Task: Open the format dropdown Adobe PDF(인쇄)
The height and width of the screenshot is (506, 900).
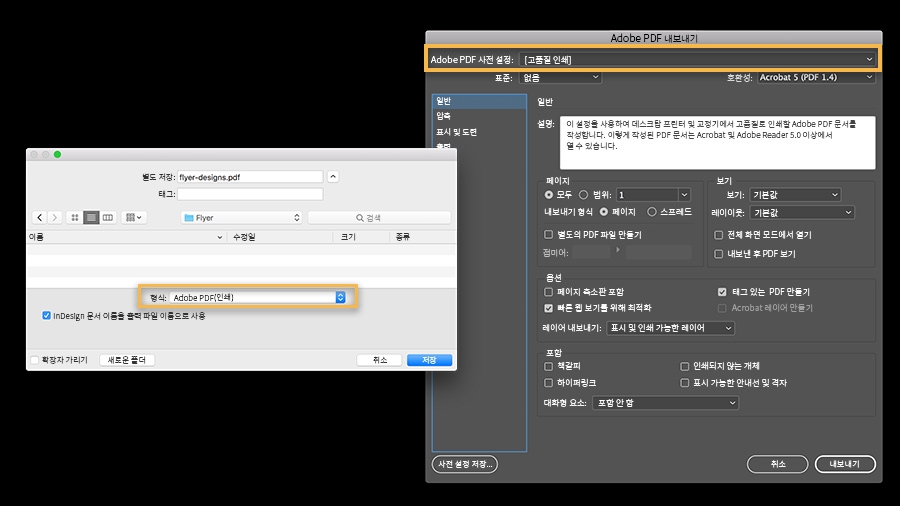Action: point(258,297)
